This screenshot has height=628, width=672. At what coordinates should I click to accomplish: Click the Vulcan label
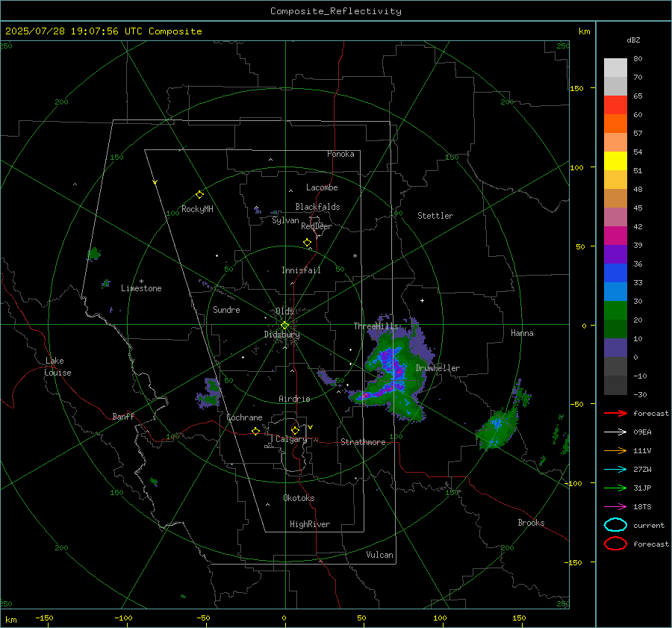[379, 555]
